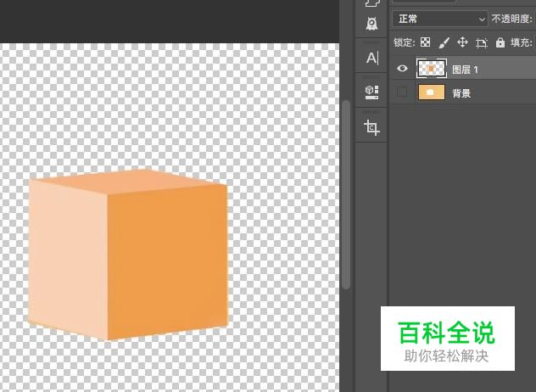Lock transparent pixels checkerboard icon

[x=425, y=42]
